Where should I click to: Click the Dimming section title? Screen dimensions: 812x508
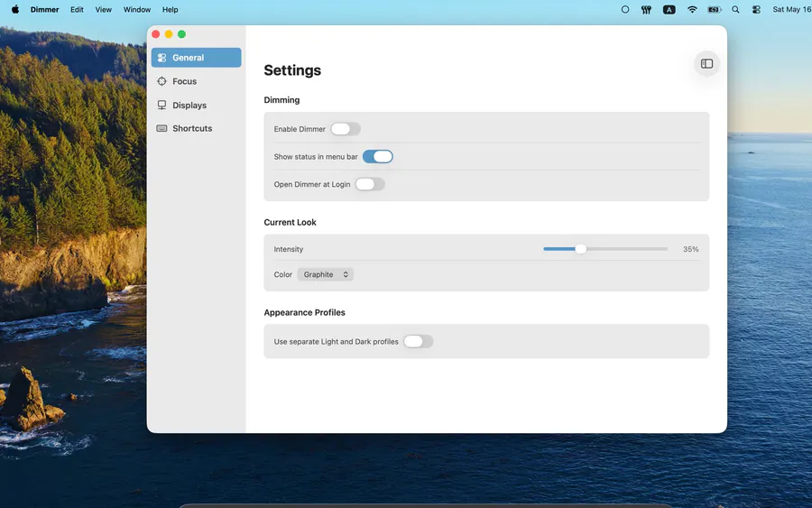[281, 100]
